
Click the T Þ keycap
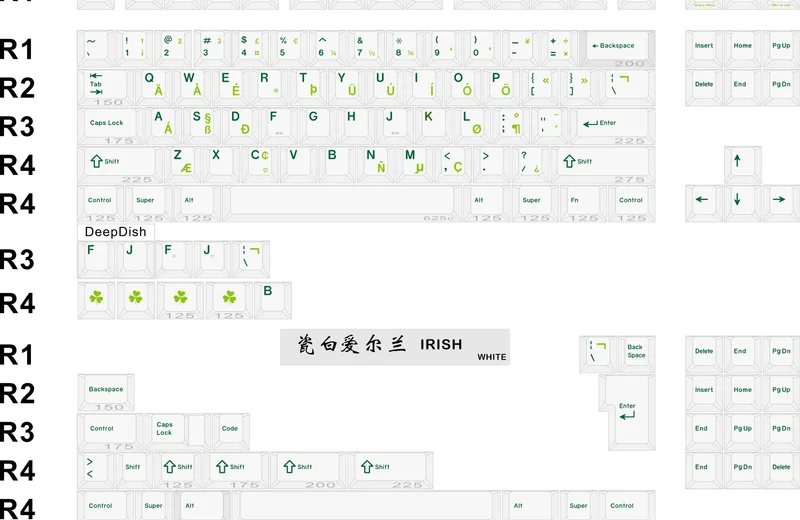point(309,87)
